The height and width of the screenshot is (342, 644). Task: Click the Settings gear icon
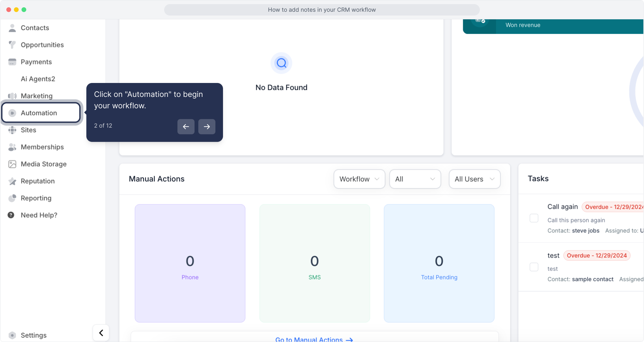pyautogui.click(x=12, y=335)
